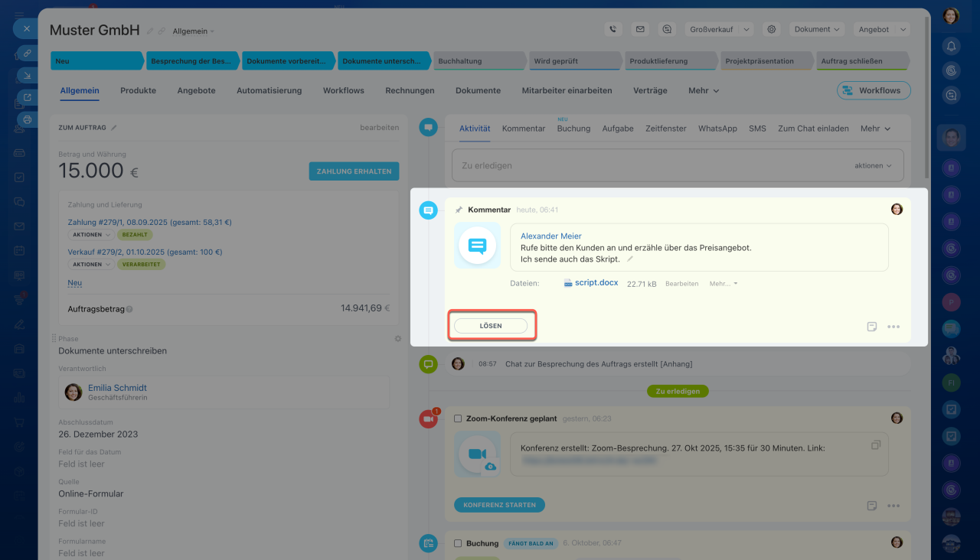Open the script.docx file link
980x560 pixels.
click(x=596, y=283)
